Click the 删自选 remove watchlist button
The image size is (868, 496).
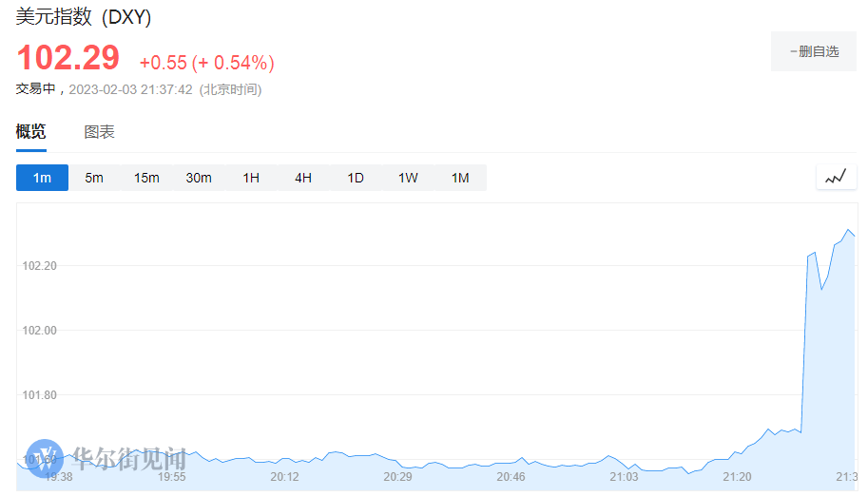click(x=814, y=51)
